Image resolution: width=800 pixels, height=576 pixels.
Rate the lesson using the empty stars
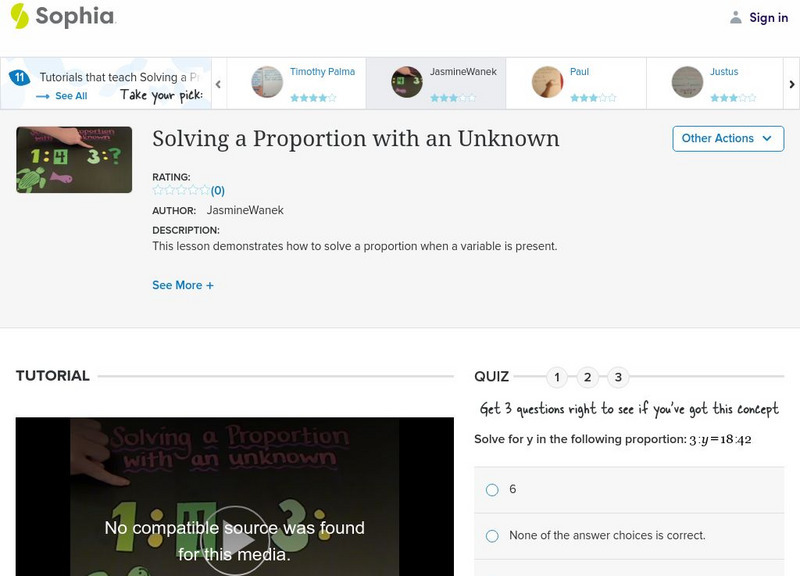point(181,190)
